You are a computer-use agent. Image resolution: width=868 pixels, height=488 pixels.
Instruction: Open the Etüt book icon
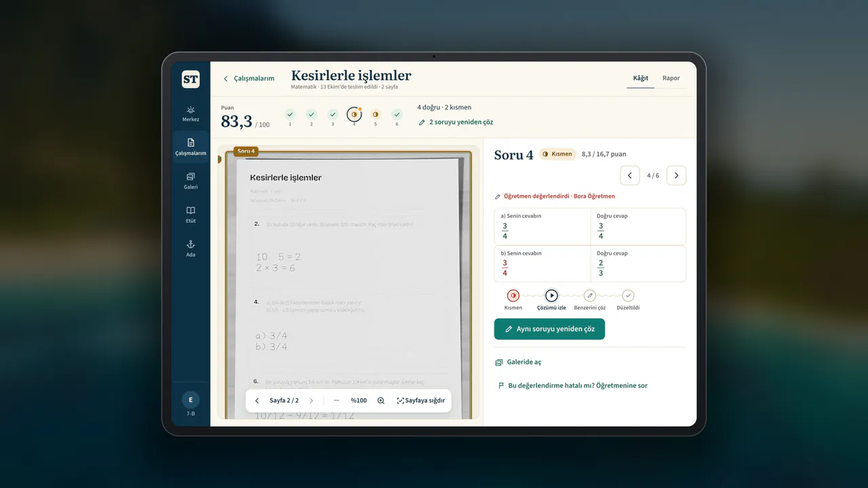pyautogui.click(x=191, y=215)
